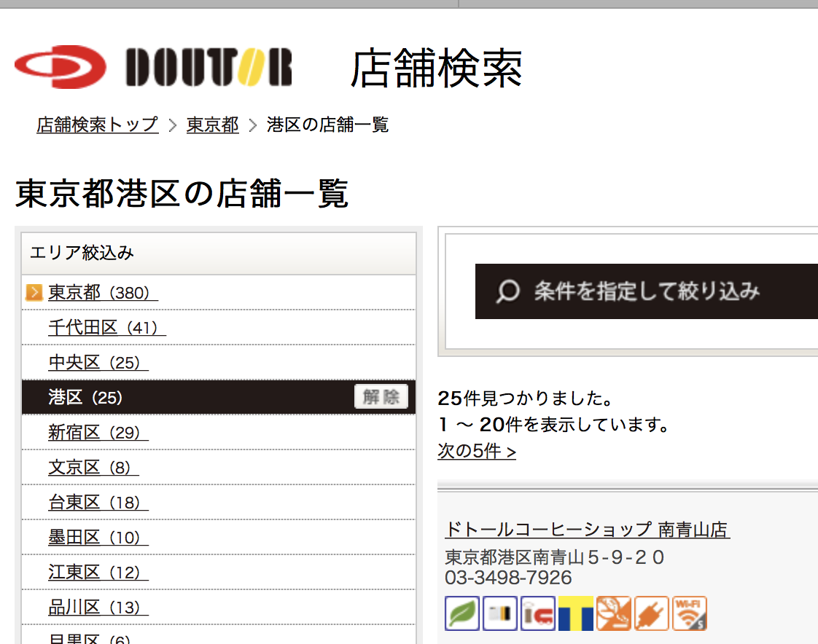
Task: Open 条件を指定して絞り込み filter button
Action: tap(647, 291)
